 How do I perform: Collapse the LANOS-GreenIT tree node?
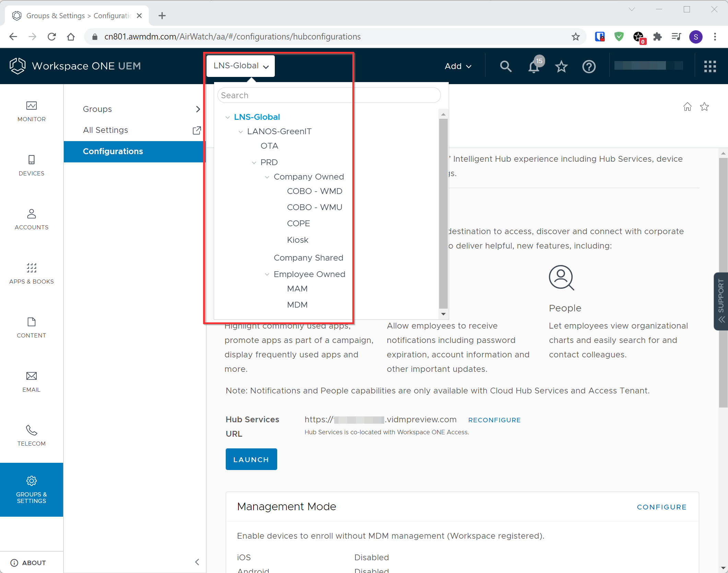(240, 132)
